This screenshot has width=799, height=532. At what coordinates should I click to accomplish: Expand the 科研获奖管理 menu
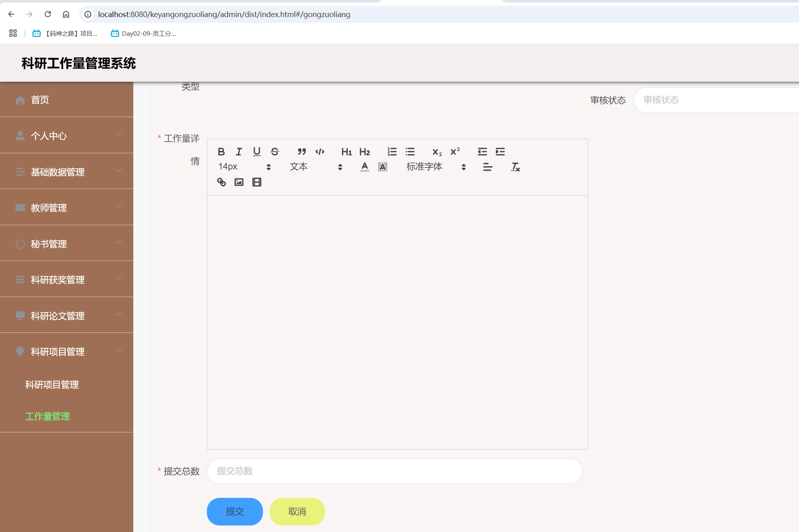point(67,279)
